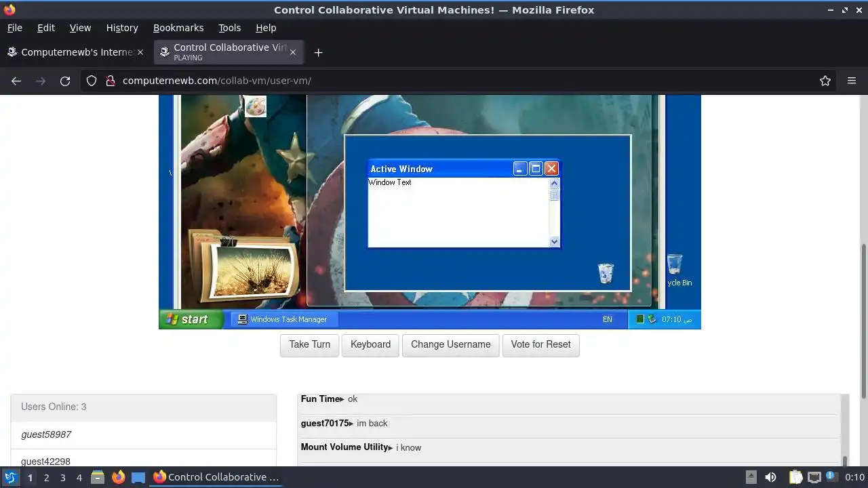The width and height of the screenshot is (868, 488).
Task: Click the paint palette icon in VM
Action: tap(256, 106)
